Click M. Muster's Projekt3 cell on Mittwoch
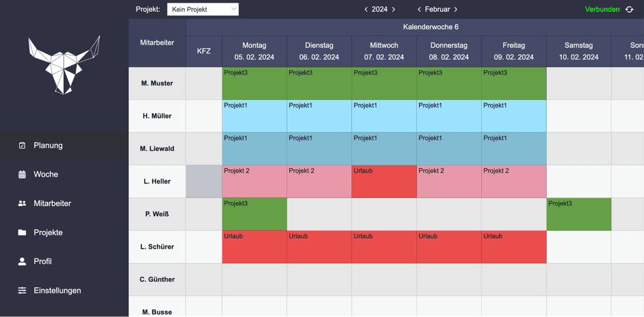Viewport: 644px width, 317px height. pyautogui.click(x=384, y=84)
